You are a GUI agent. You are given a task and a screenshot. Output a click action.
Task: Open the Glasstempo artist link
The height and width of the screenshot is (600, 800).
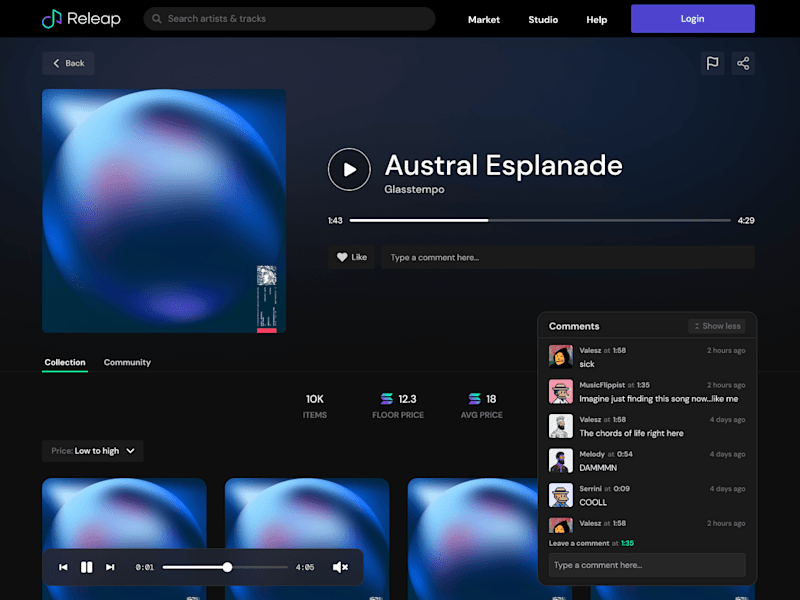pyautogui.click(x=414, y=189)
